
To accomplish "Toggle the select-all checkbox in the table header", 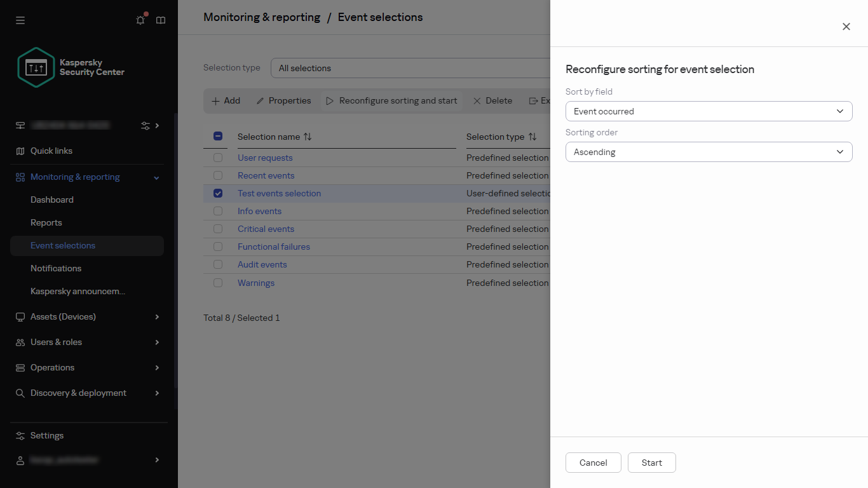I will 218,136.
